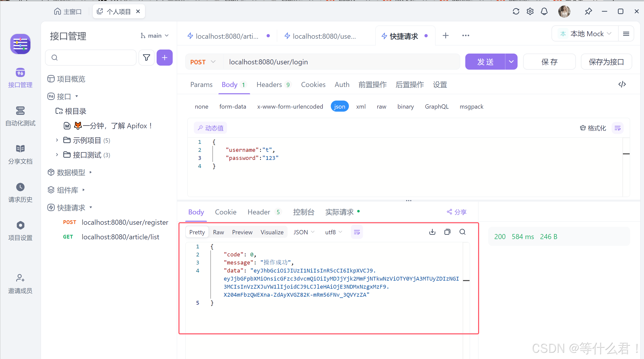Open notifications from the top bar

[544, 11]
